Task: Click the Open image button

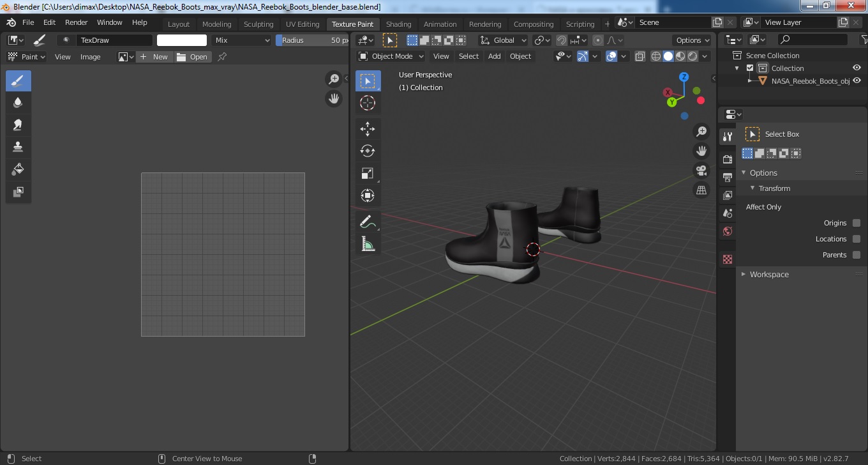Action: pos(193,57)
